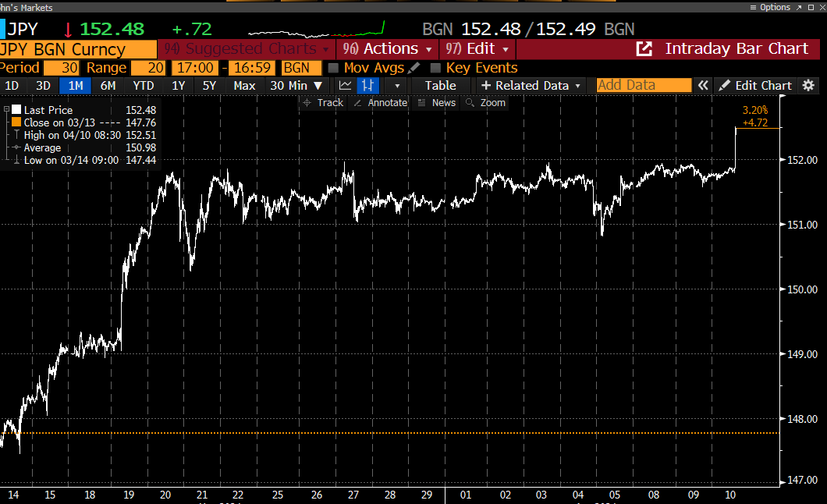Viewport: 827px width, 504px height.
Task: Click the BGN 152.48 / 152.49 bid-ask quote
Action: tap(528, 30)
